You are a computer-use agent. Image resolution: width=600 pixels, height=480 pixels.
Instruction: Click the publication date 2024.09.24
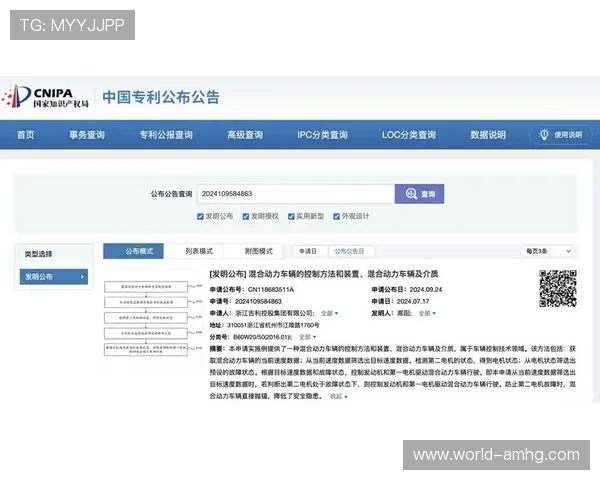tap(426, 290)
